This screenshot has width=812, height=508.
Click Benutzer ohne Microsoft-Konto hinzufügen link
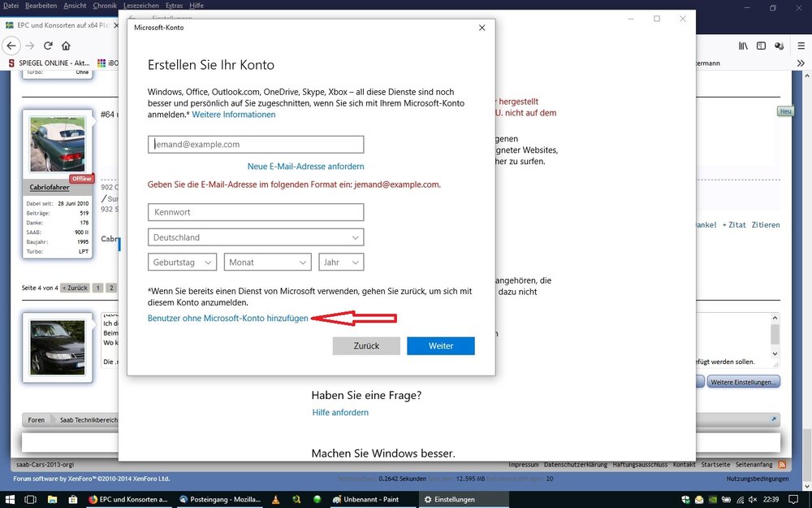tap(228, 319)
